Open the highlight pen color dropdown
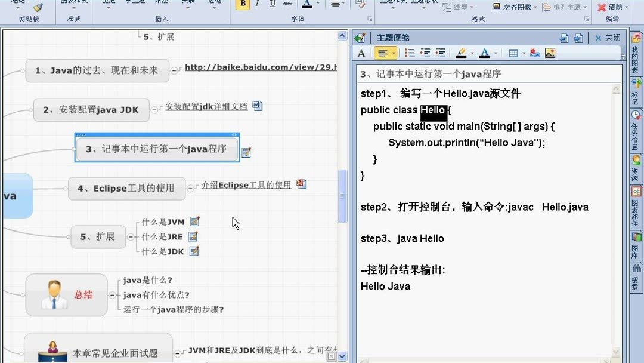Image resolution: width=644 pixels, height=363 pixels. [472, 53]
